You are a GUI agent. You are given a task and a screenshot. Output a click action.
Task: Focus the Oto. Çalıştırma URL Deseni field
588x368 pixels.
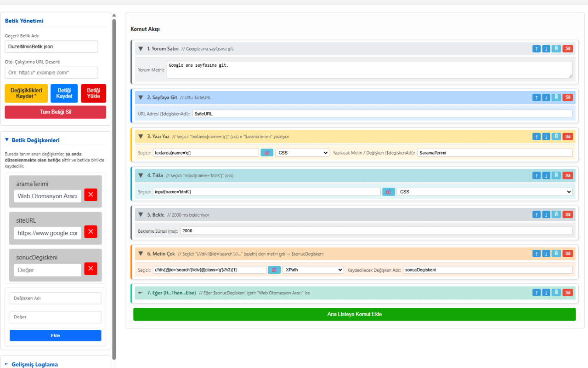(x=51, y=73)
